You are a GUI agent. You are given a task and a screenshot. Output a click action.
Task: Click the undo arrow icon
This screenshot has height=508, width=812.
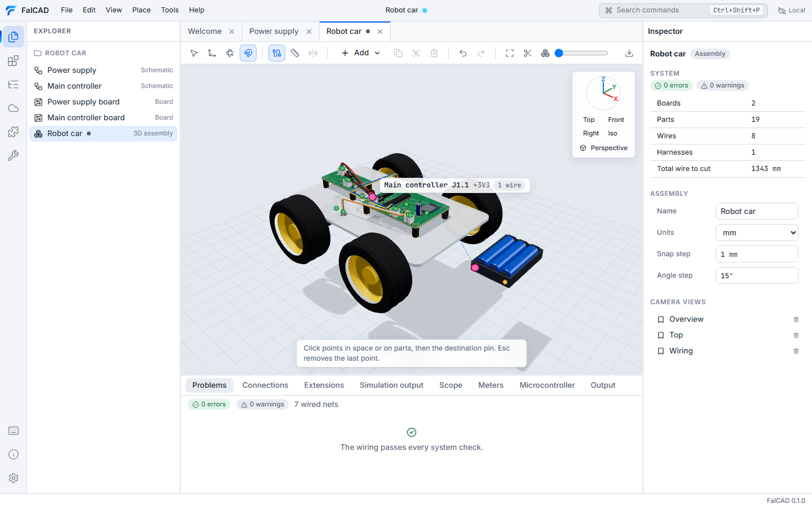(463, 53)
